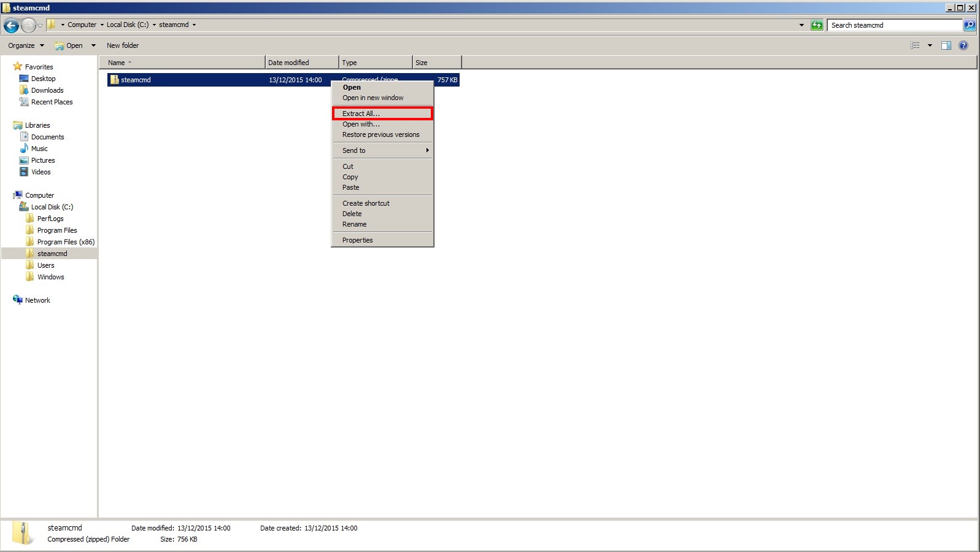Click the Downloads folder icon
The height and width of the screenshot is (552, 980).
pos(24,90)
